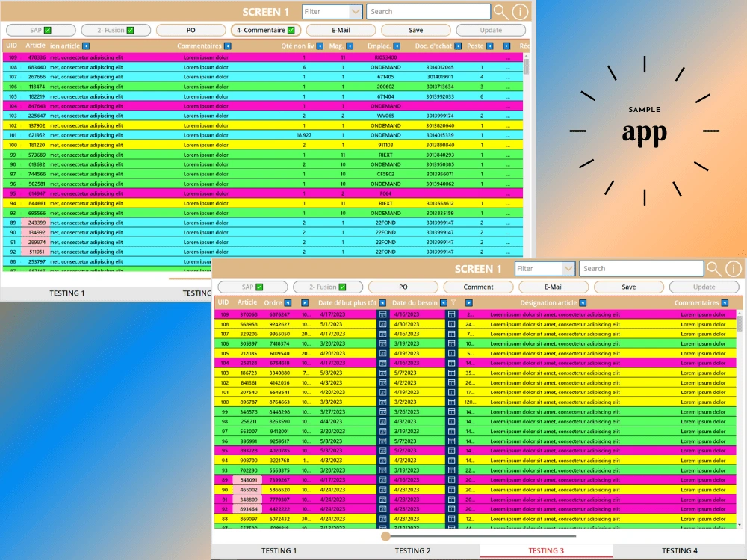Click the arrow icon next to Désignation article

[583, 303]
